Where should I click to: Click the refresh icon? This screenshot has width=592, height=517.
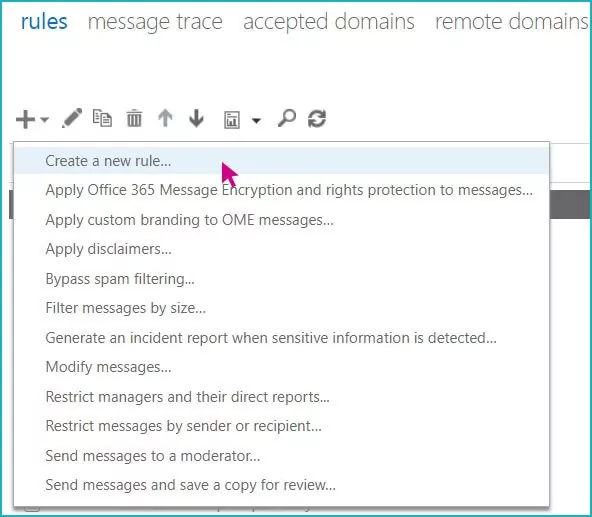(x=317, y=119)
